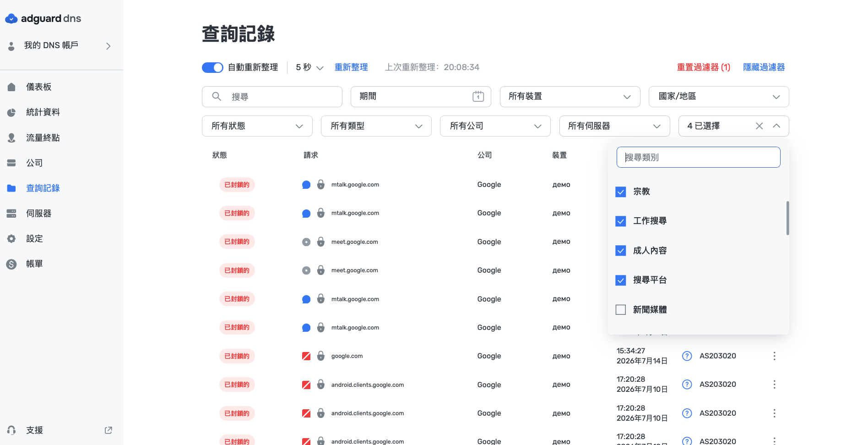The height and width of the screenshot is (445, 868).
Task: Click the 狀態 column header
Action: (220, 155)
